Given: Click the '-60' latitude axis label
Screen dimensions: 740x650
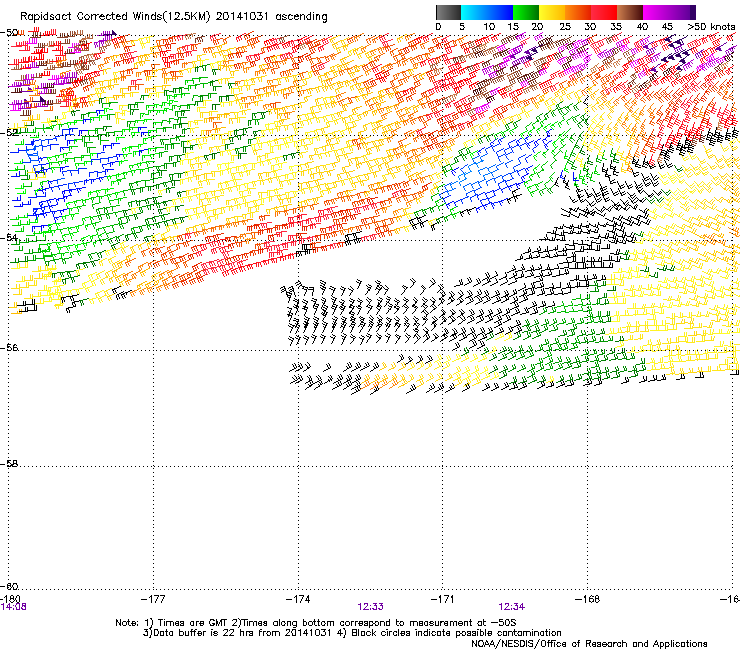Looking at the screenshot, I should click(x=9, y=586).
